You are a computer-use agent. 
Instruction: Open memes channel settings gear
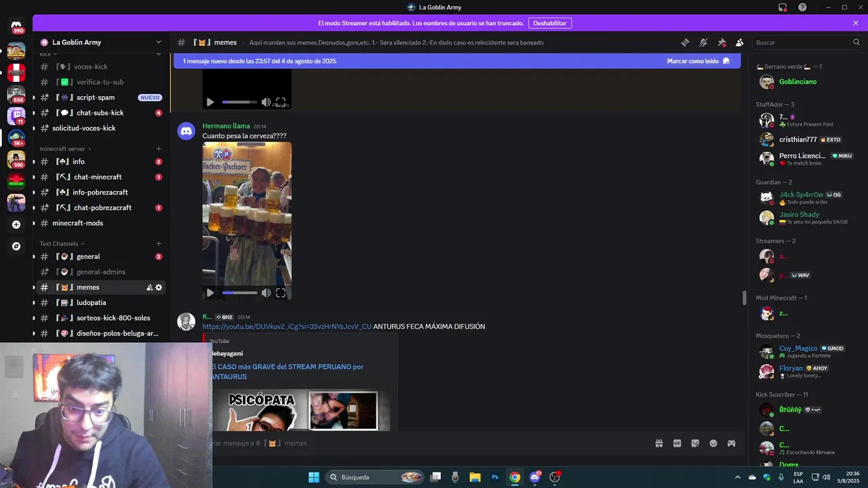(159, 287)
